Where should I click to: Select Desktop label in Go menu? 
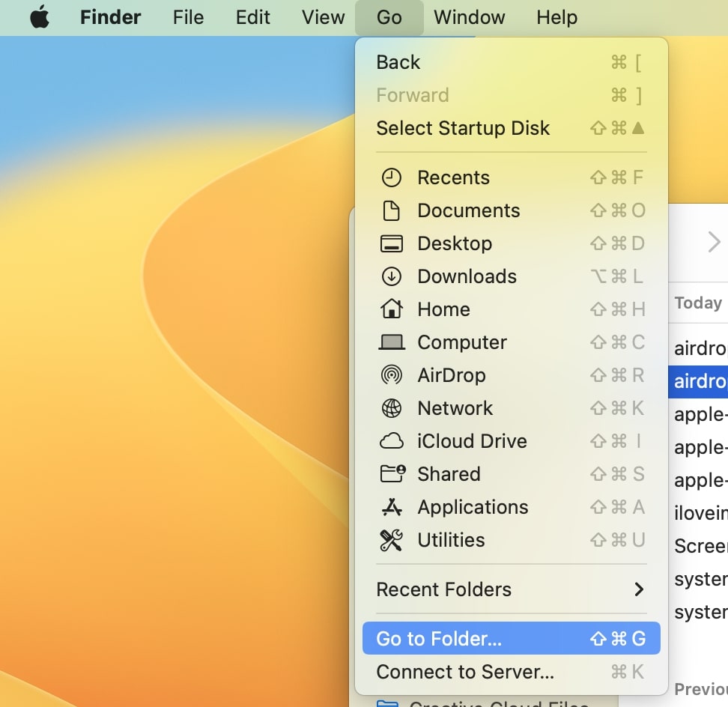(x=455, y=243)
